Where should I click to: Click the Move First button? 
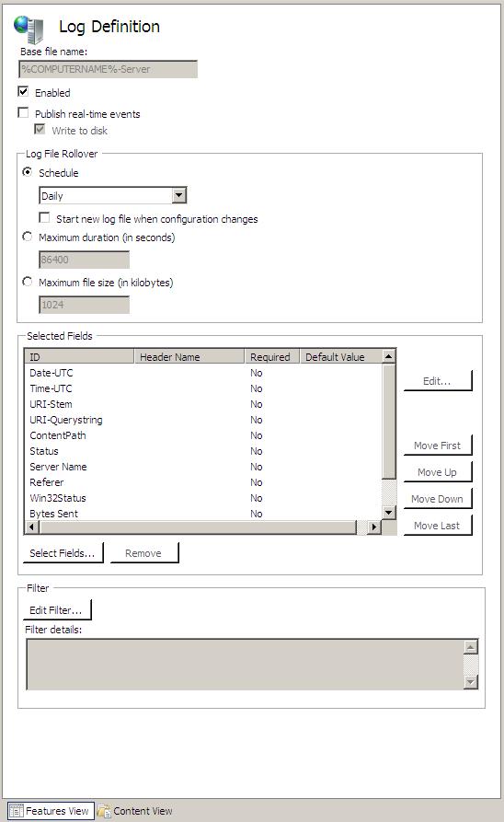(x=438, y=446)
